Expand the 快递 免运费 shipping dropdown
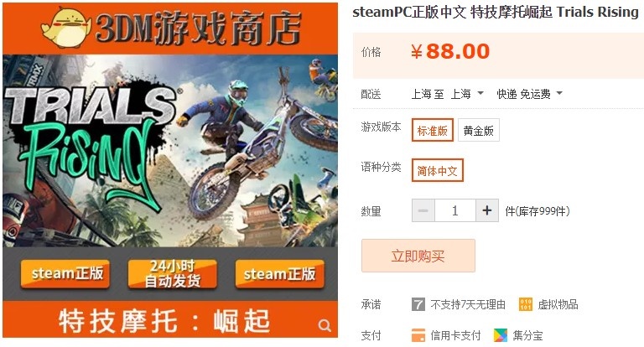Viewport: 644px width, 347px height. [529, 94]
